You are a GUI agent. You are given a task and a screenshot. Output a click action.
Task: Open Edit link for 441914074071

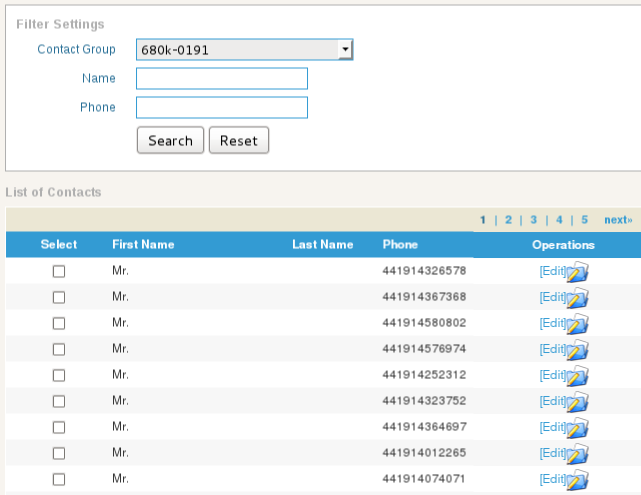(x=553, y=479)
